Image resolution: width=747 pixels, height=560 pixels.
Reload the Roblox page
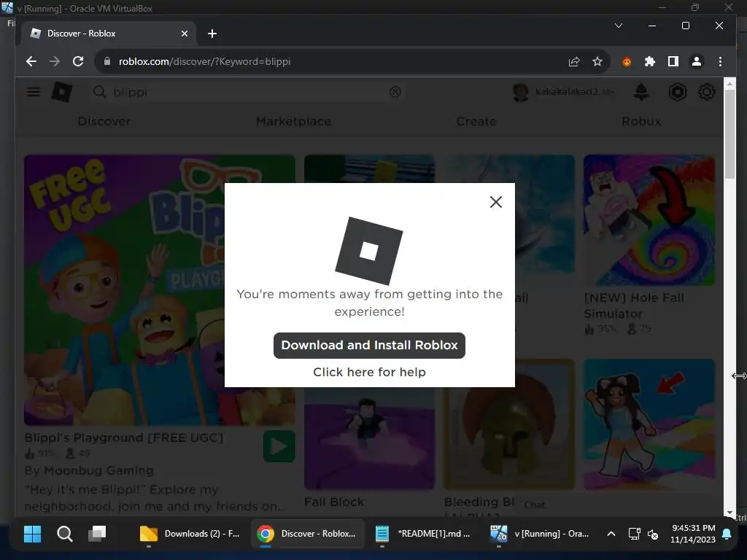click(78, 61)
